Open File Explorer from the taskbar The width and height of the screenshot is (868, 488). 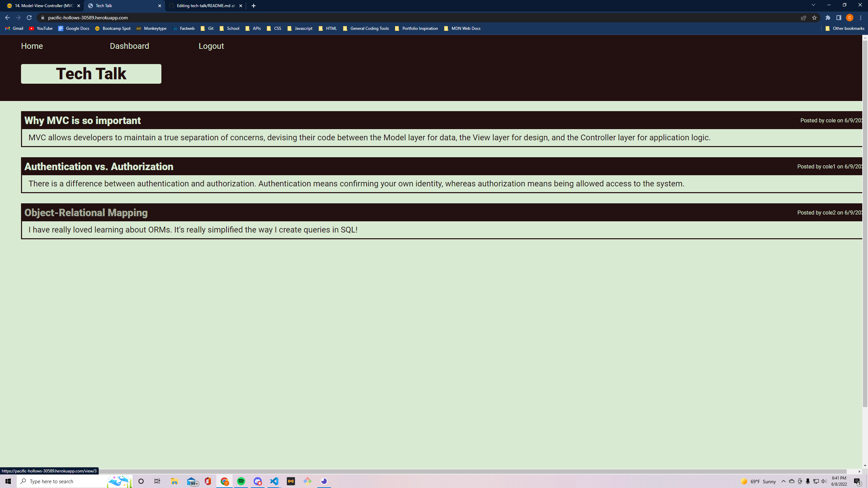click(174, 481)
